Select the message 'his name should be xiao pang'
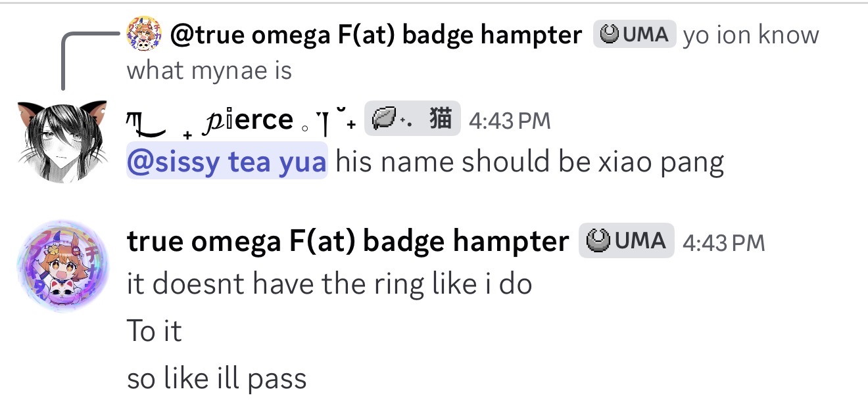This screenshot has width=868, height=406. coord(529,162)
